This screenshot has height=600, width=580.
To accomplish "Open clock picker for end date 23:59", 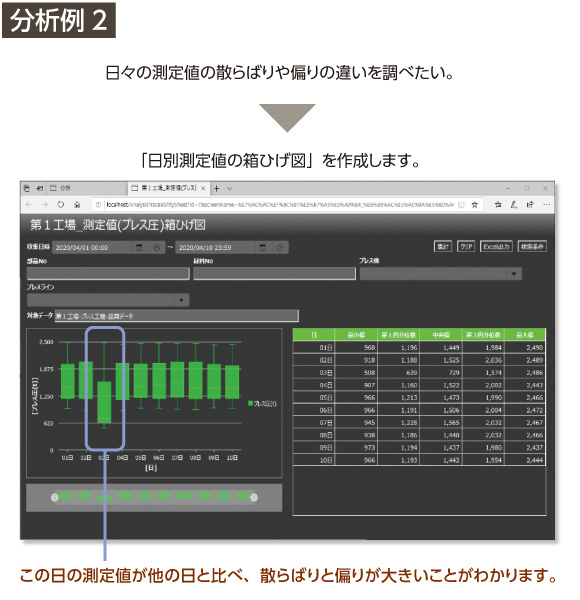I will coord(280,248).
